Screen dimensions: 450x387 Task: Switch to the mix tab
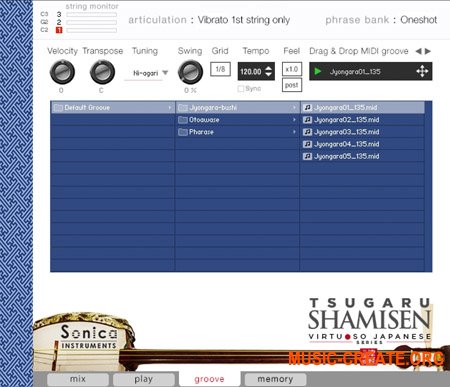[78, 379]
